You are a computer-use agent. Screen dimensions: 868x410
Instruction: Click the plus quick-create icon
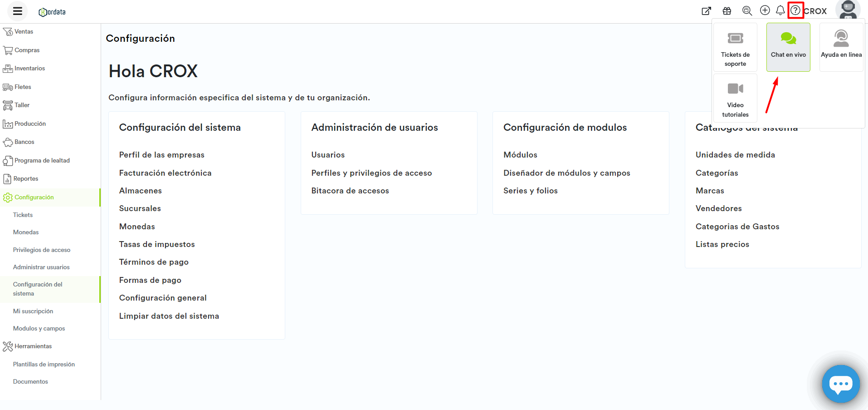(x=765, y=10)
